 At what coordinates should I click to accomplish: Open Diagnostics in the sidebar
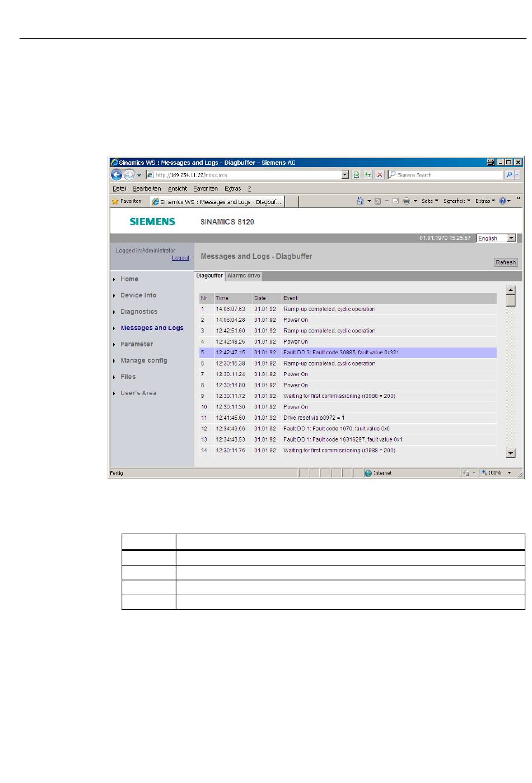click(x=139, y=312)
